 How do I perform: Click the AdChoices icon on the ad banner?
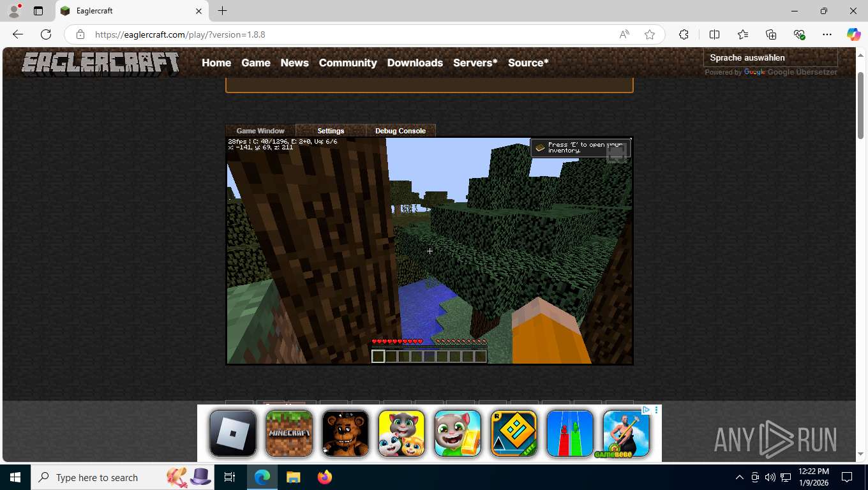[x=647, y=410]
